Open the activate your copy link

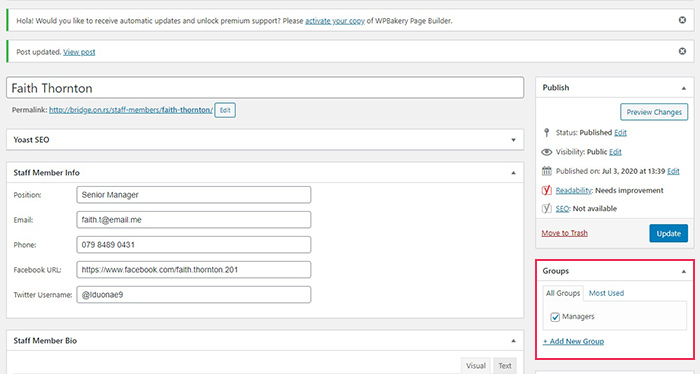pyautogui.click(x=335, y=21)
